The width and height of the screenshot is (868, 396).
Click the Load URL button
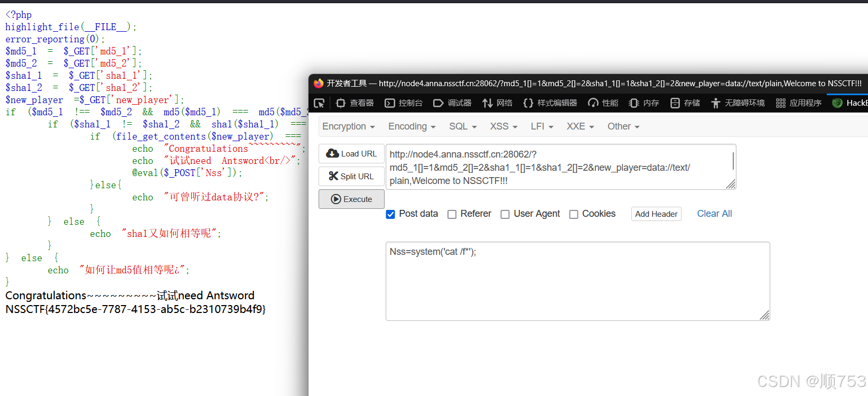coord(351,153)
